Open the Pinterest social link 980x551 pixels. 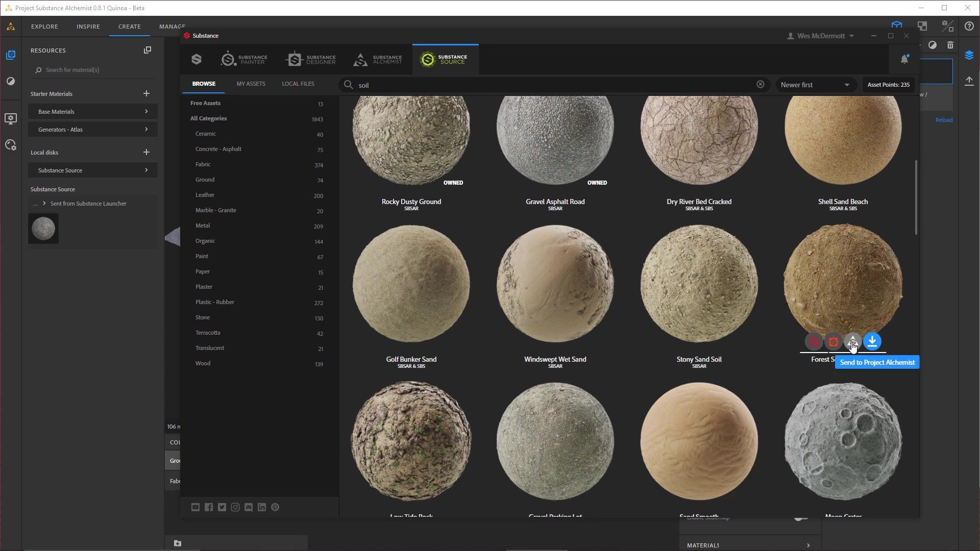(x=275, y=507)
